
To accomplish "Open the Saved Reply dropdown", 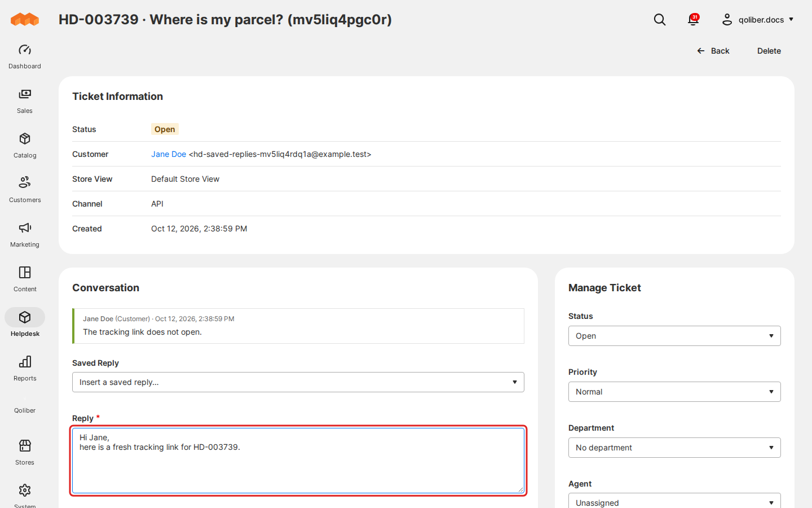I will [x=298, y=382].
